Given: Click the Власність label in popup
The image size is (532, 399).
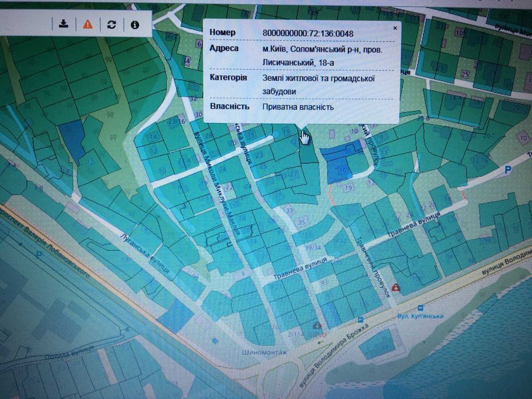Looking at the screenshot, I should pyautogui.click(x=230, y=107).
